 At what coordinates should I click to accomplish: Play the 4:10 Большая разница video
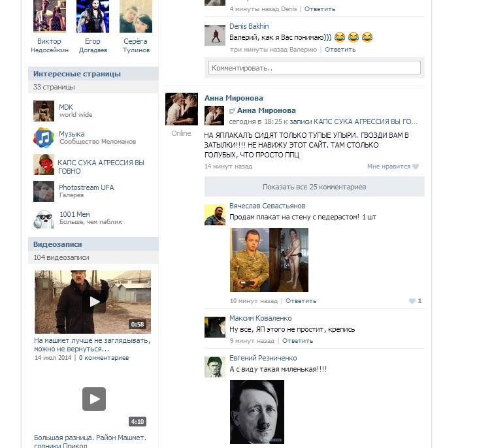click(x=94, y=399)
